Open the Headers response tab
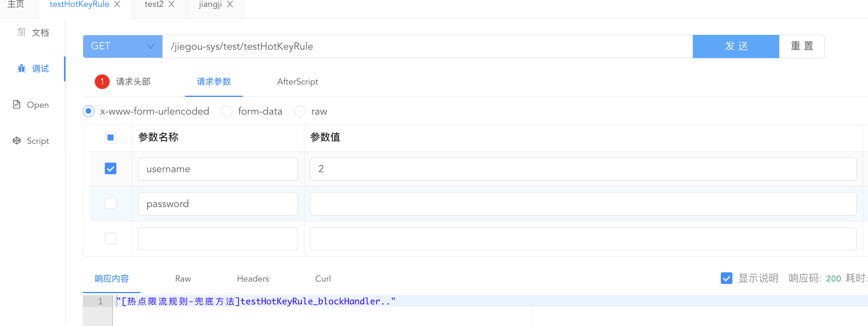This screenshot has width=868, height=326. point(253,279)
